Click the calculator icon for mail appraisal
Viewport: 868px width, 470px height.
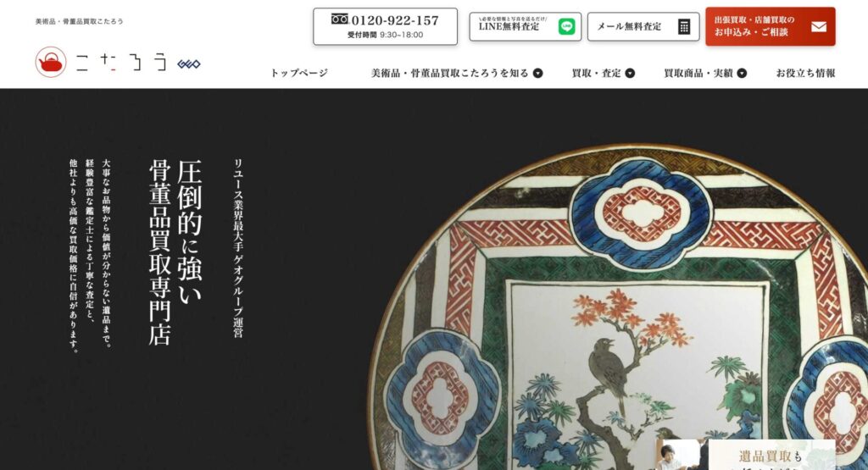[x=684, y=26]
